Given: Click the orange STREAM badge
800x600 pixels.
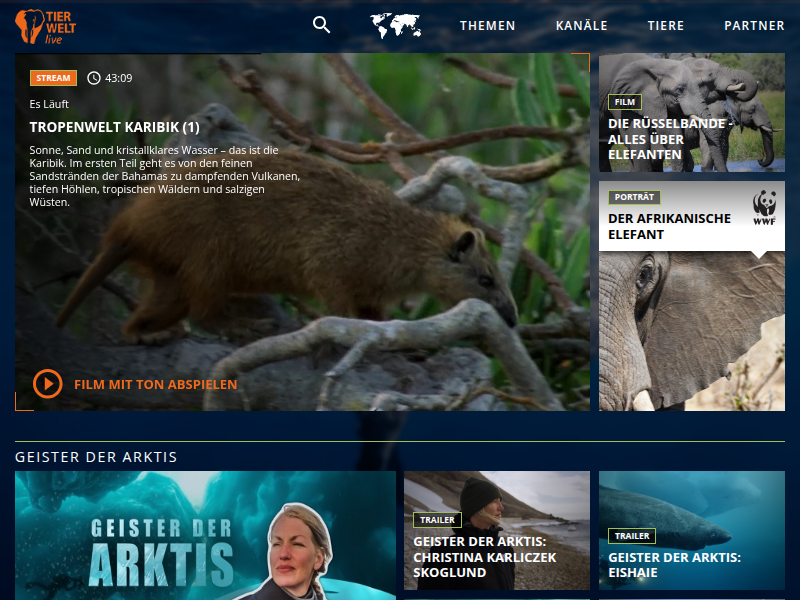Looking at the screenshot, I should click(x=53, y=78).
